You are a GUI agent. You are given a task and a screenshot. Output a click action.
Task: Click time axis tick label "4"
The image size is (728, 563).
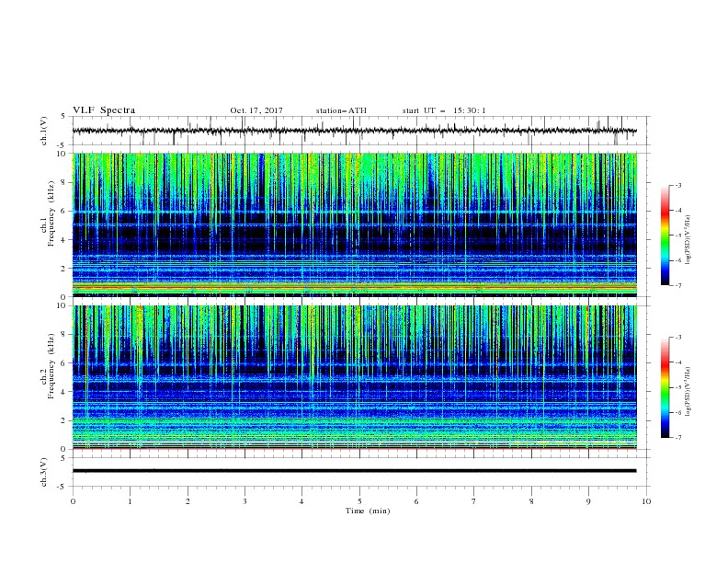coord(301,501)
